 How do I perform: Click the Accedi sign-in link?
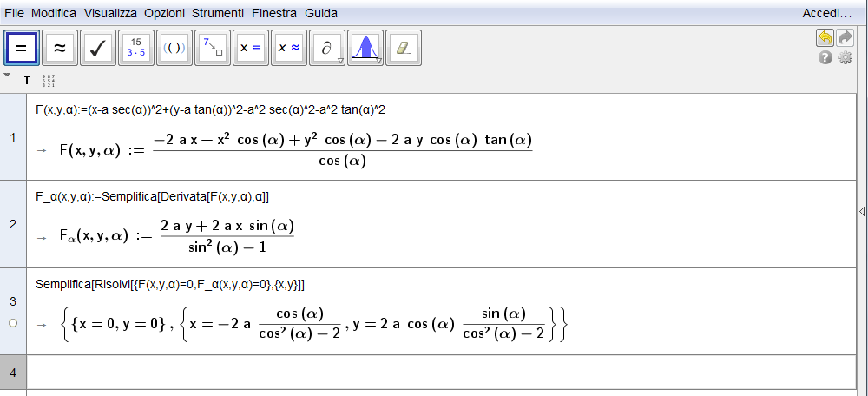pyautogui.click(x=827, y=14)
